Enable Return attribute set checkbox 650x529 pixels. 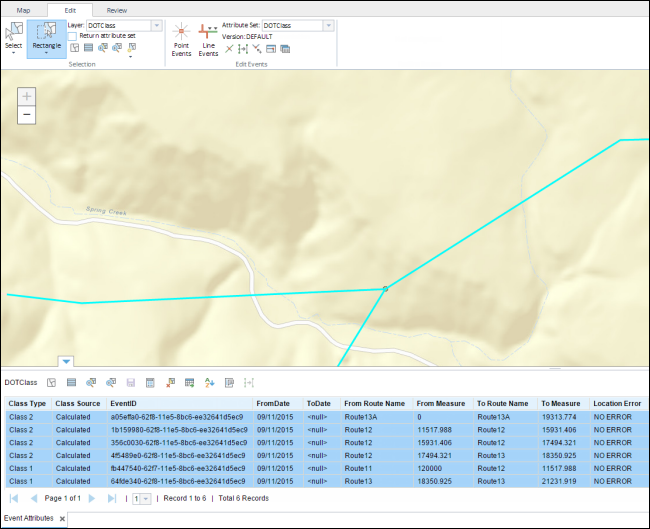74,35
